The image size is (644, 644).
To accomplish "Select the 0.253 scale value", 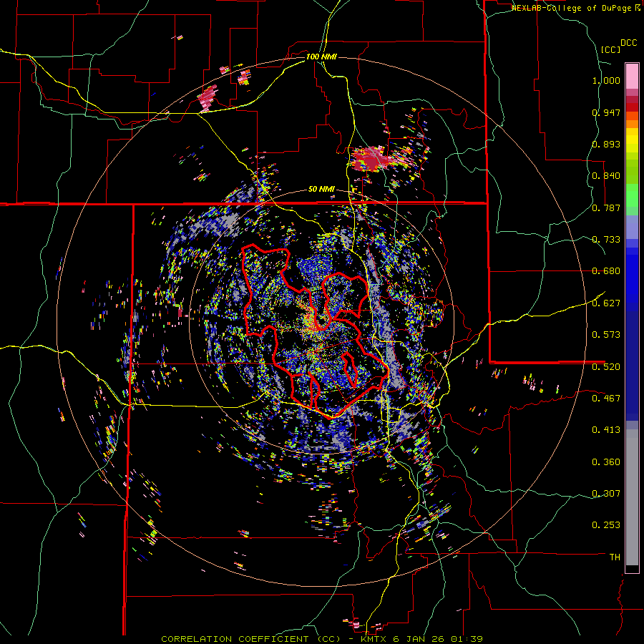I will click(606, 525).
